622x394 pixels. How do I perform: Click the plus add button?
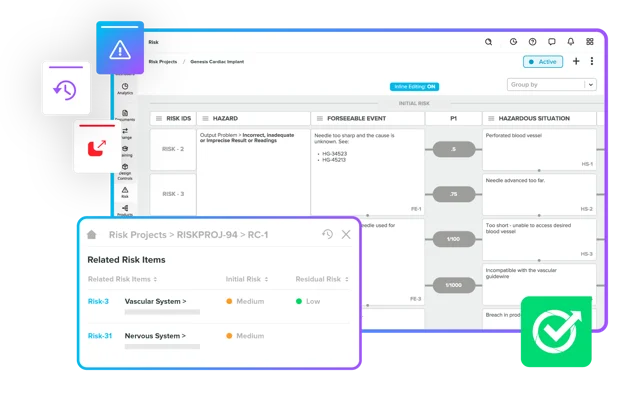click(576, 61)
